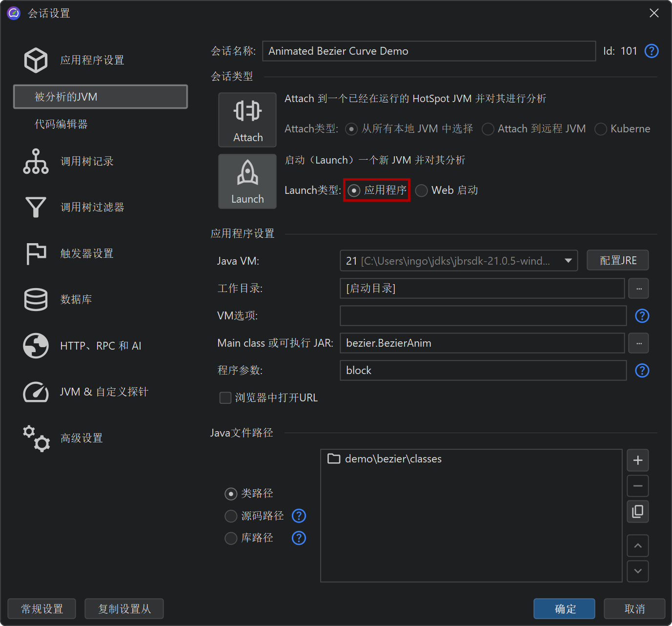Click into the 会话名称 text field
Screen dimensions: 672x626
point(428,51)
